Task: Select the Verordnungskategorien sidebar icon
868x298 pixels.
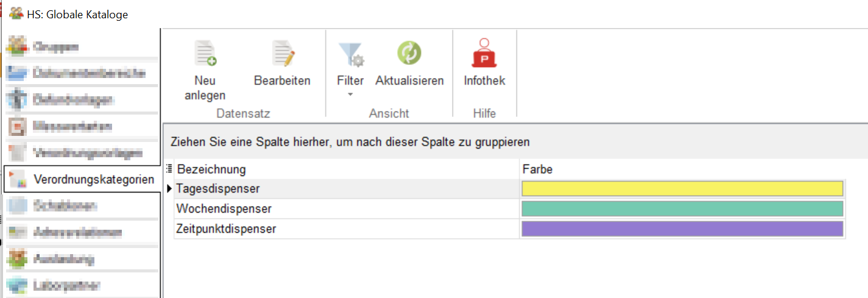Action: pyautogui.click(x=17, y=179)
